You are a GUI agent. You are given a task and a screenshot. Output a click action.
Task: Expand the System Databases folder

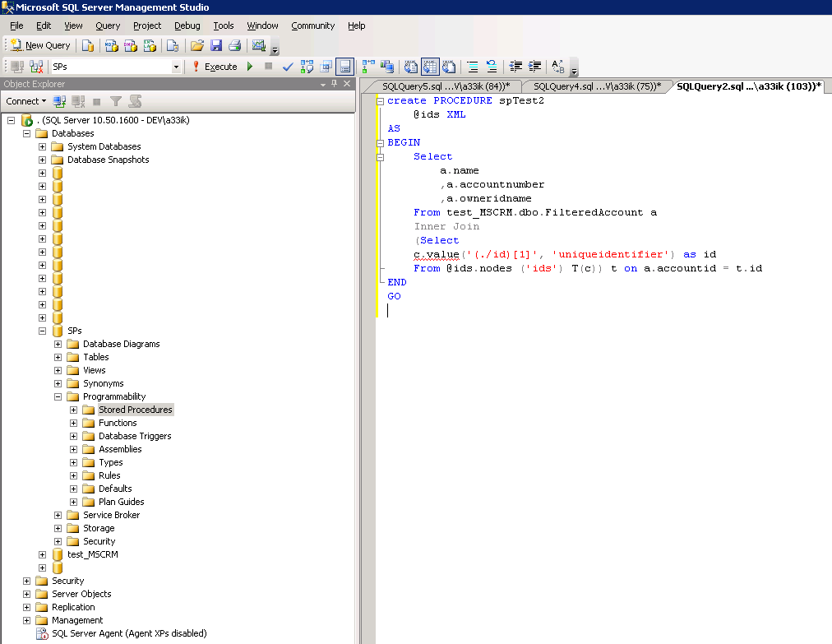click(43, 147)
